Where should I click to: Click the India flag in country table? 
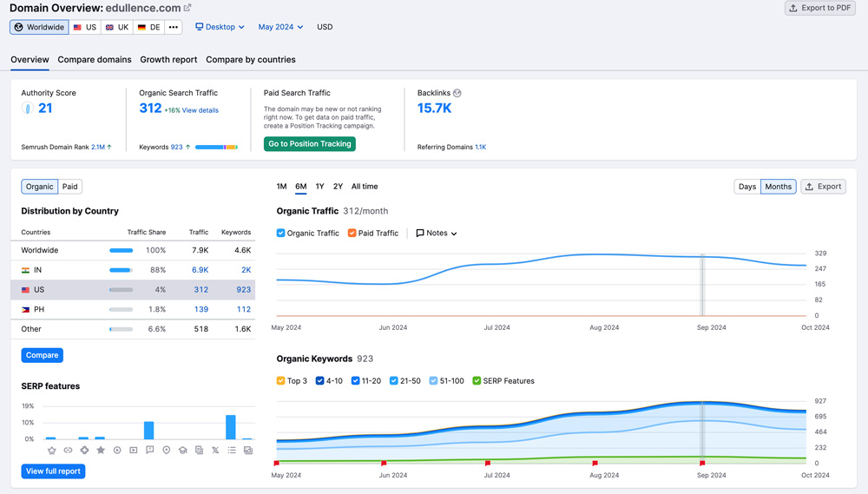25,270
